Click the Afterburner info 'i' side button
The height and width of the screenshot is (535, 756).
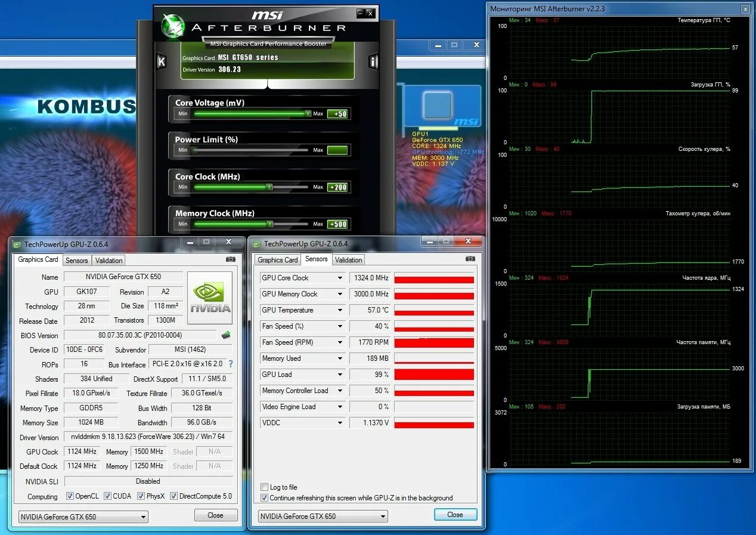373,61
